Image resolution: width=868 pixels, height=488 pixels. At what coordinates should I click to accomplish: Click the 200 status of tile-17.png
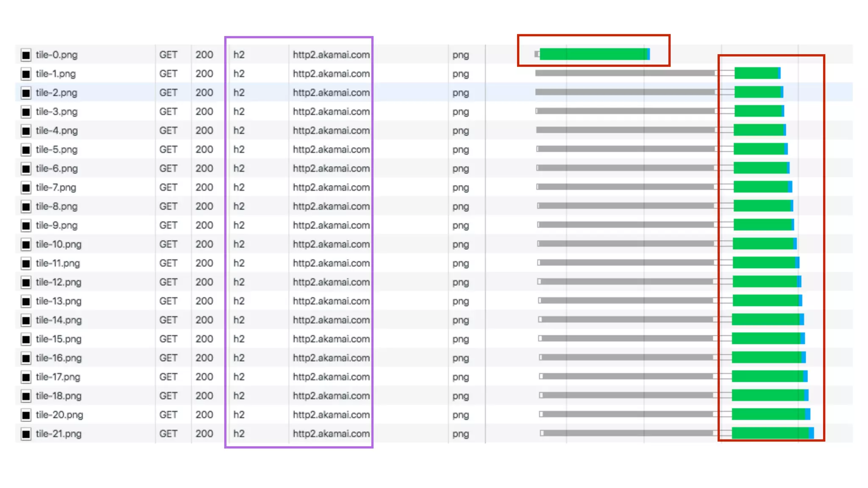204,377
